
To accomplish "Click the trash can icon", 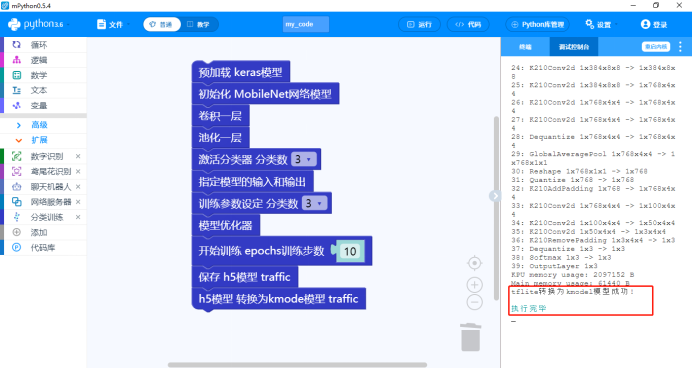I will (470, 337).
